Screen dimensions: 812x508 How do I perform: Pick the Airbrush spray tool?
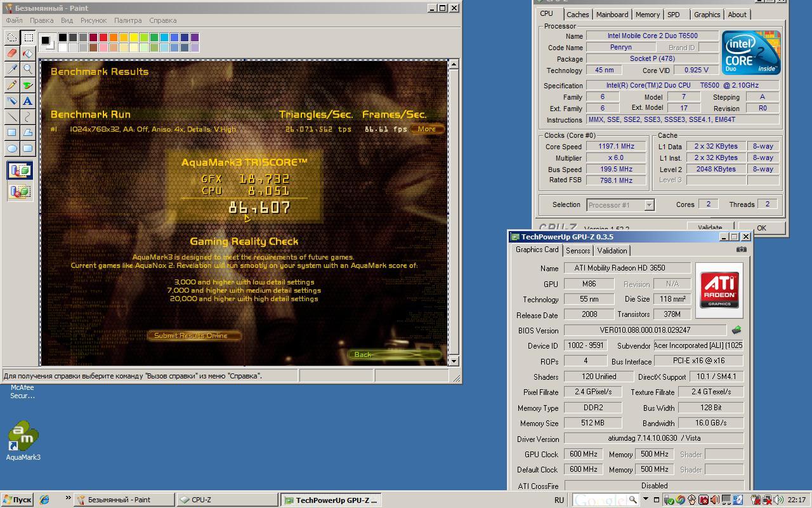coord(12,101)
